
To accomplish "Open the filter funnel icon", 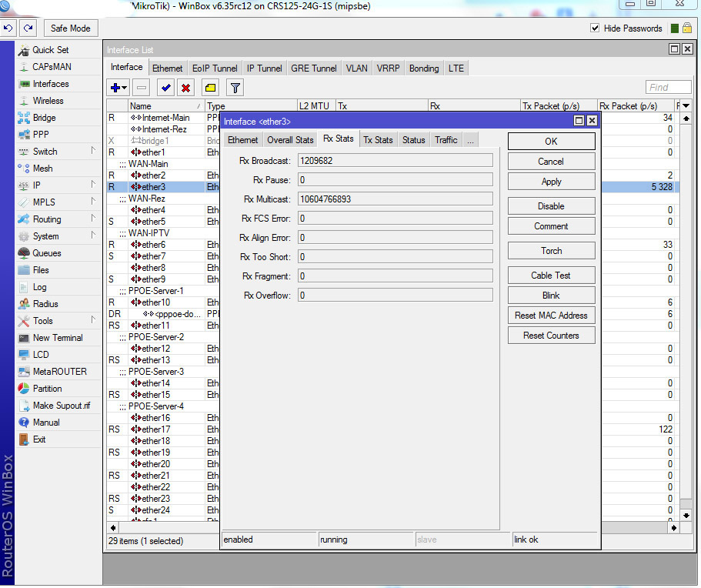I will tap(235, 88).
